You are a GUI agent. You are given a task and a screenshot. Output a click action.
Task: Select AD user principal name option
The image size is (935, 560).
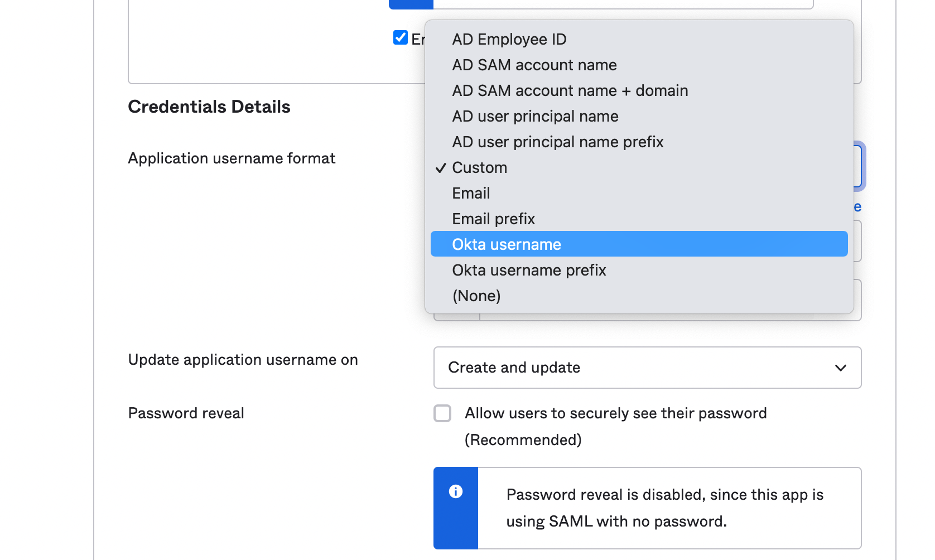535,117
